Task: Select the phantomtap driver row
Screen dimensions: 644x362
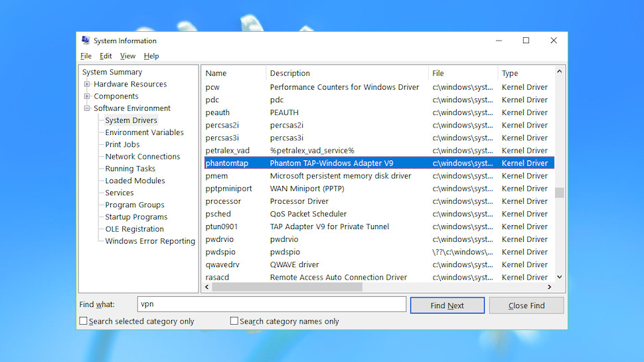Action: [x=379, y=163]
